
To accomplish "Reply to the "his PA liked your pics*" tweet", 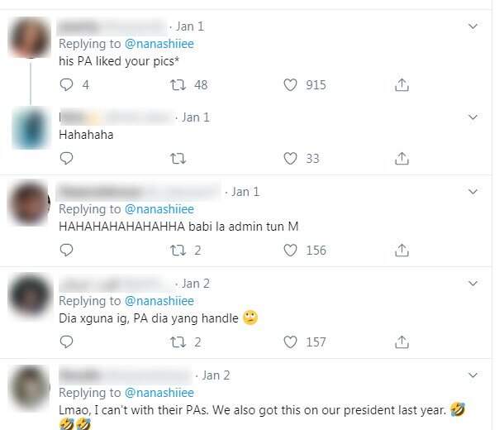I will point(68,84).
